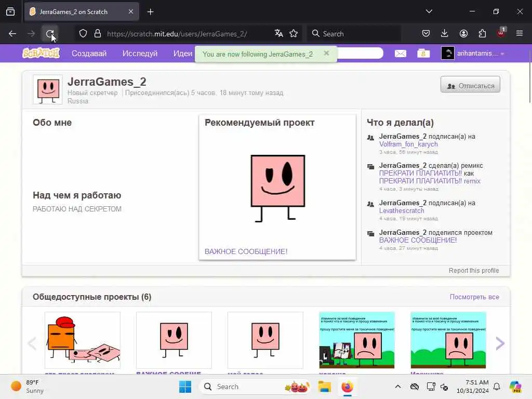532x399 pixels.
Task: Click the Firefox taskbar icon
Action: (347, 387)
